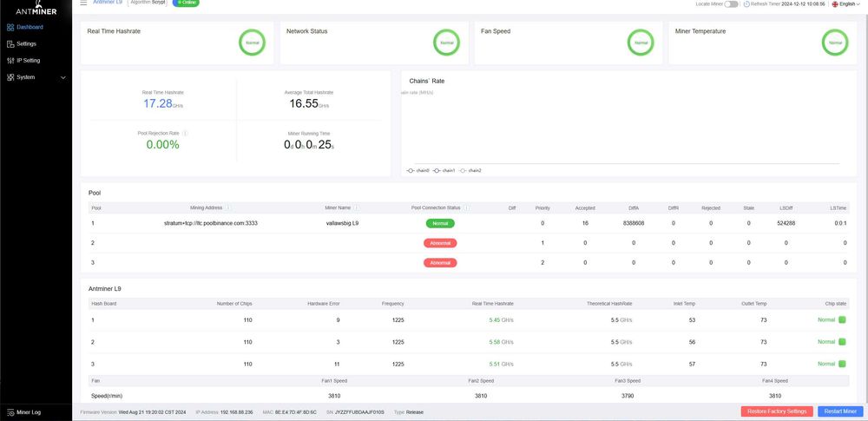868x421 pixels.
Task: Click the Normal status badge for pool 1
Action: point(440,223)
